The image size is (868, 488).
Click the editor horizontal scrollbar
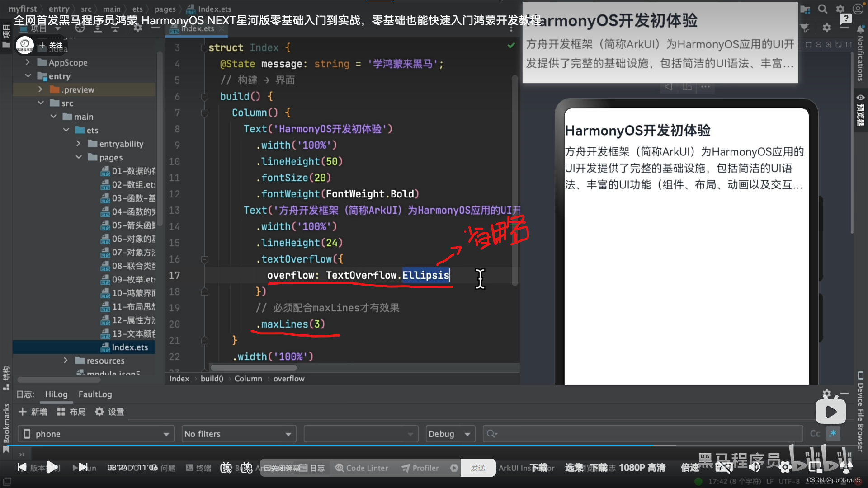[253, 368]
